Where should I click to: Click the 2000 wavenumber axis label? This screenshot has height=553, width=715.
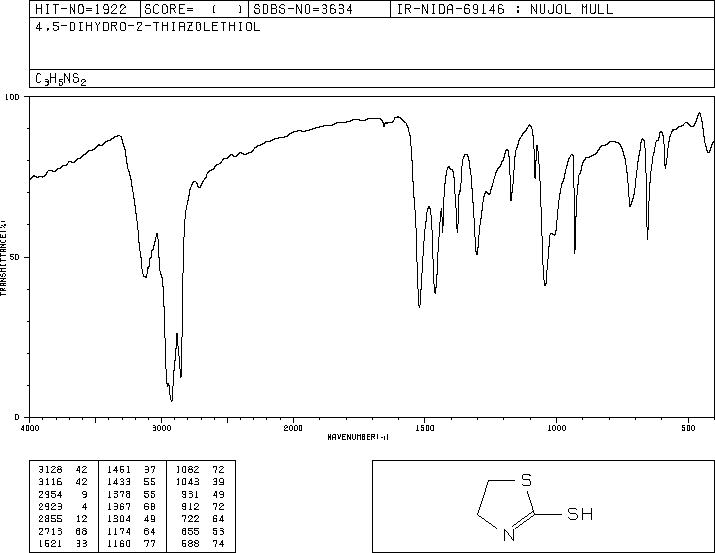pyautogui.click(x=293, y=428)
